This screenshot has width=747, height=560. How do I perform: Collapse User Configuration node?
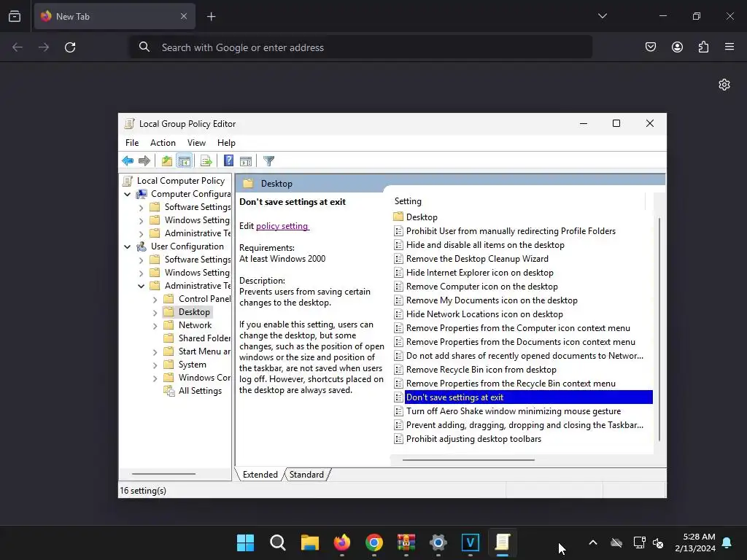(x=127, y=246)
